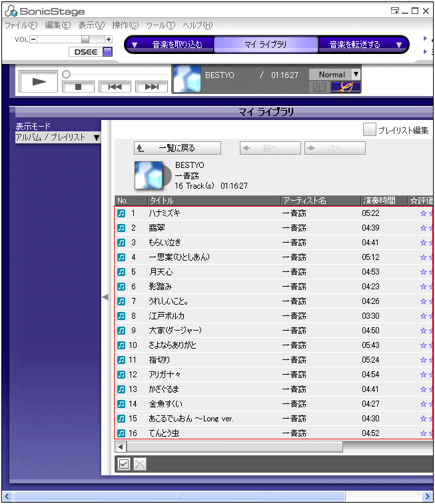Click music note icon of track 指切り
The width and height of the screenshot is (435, 504).
click(x=121, y=360)
